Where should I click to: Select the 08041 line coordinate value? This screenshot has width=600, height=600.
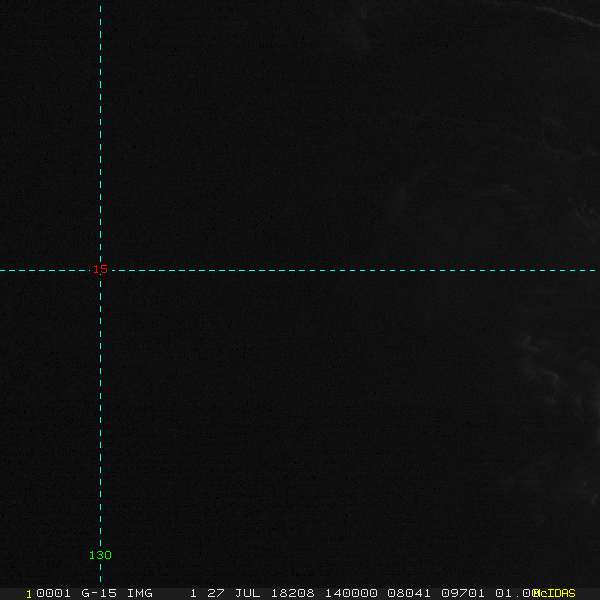pos(411,593)
